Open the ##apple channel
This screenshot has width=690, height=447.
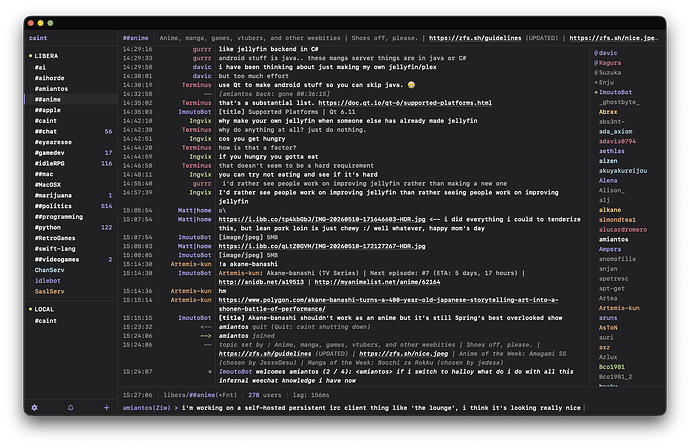pos(48,110)
